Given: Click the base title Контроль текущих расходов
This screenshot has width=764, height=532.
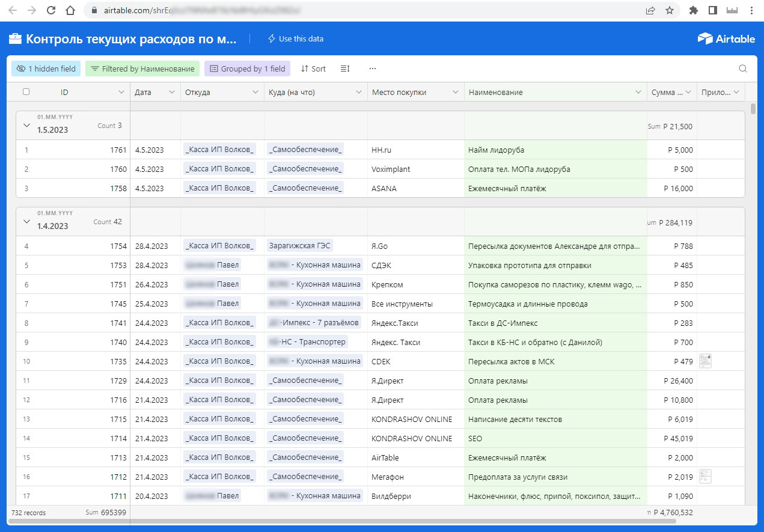Looking at the screenshot, I should 131,39.
